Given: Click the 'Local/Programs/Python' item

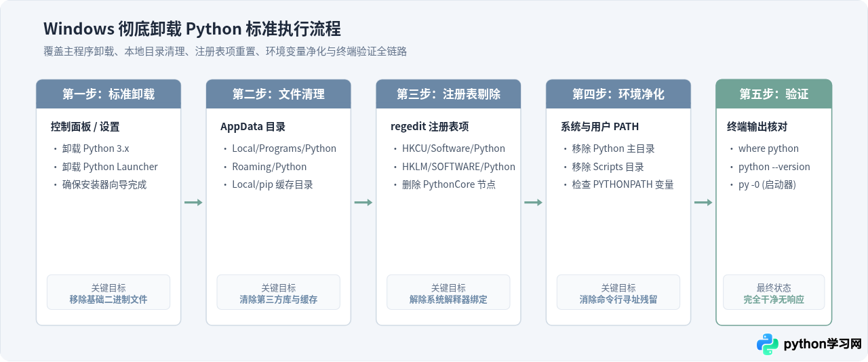Looking at the screenshot, I should pyautogui.click(x=284, y=148).
